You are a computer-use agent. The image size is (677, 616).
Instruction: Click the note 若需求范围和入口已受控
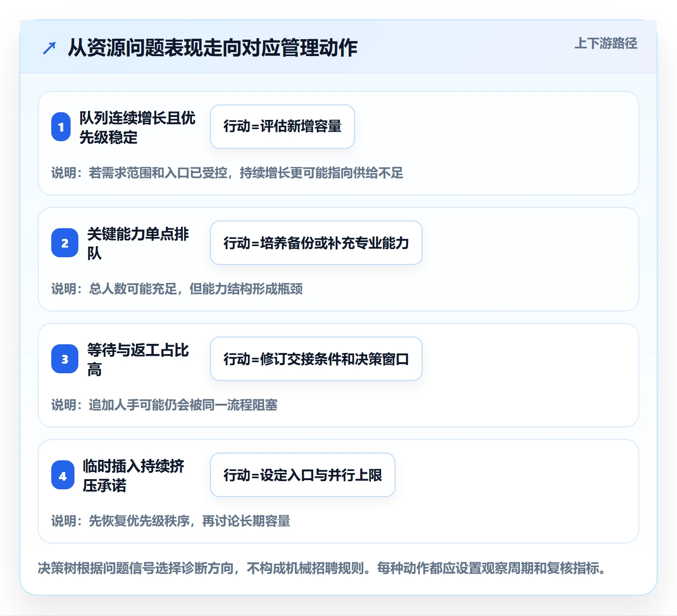[227, 173]
